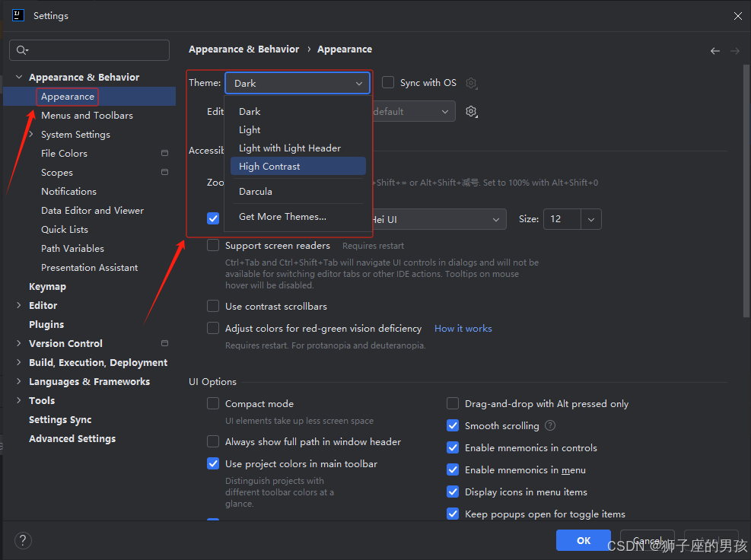751x560 pixels.
Task: Enable Use contrast scrollbars
Action: pos(213,306)
